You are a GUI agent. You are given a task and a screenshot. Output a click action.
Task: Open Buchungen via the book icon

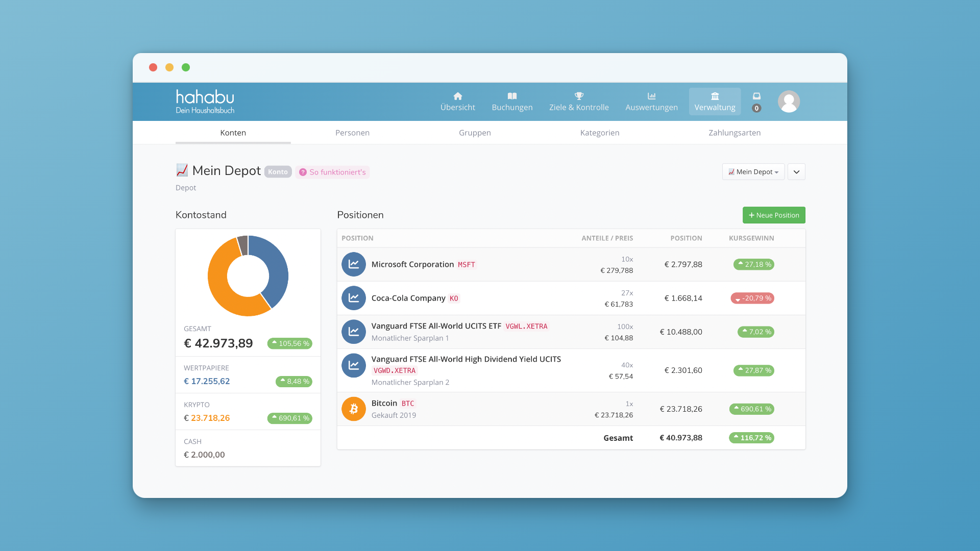512,96
